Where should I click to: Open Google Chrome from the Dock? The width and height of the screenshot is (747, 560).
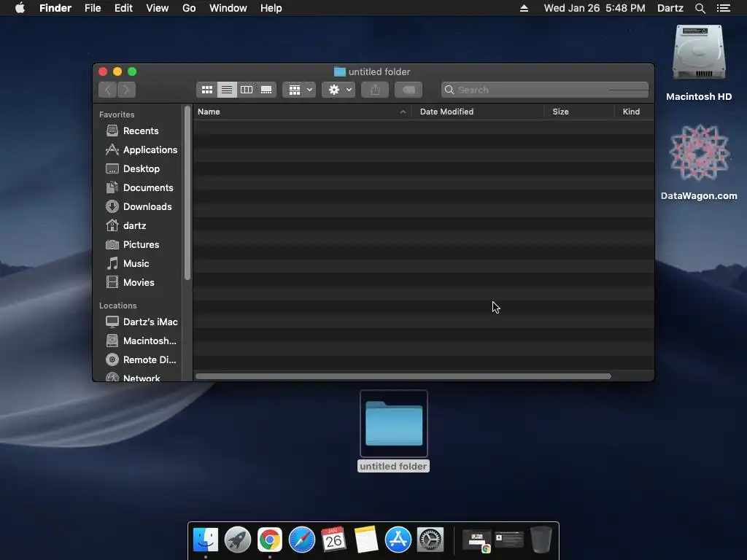pyautogui.click(x=270, y=540)
